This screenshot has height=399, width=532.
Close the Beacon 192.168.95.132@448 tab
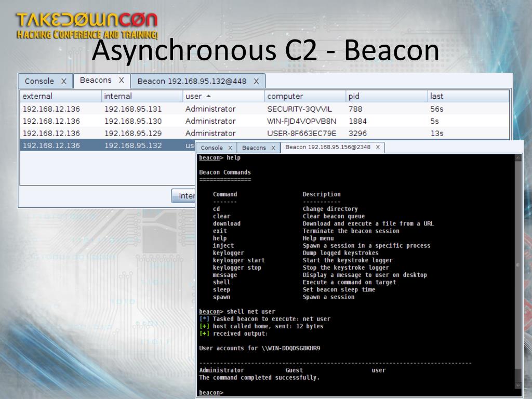pyautogui.click(x=256, y=81)
